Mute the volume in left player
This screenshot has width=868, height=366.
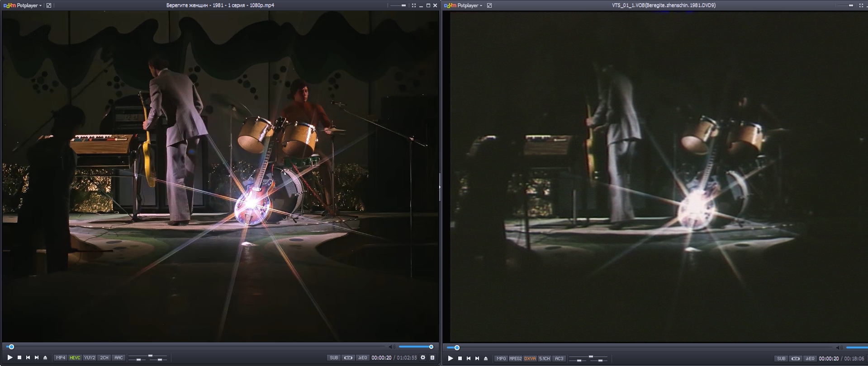pyautogui.click(x=392, y=347)
